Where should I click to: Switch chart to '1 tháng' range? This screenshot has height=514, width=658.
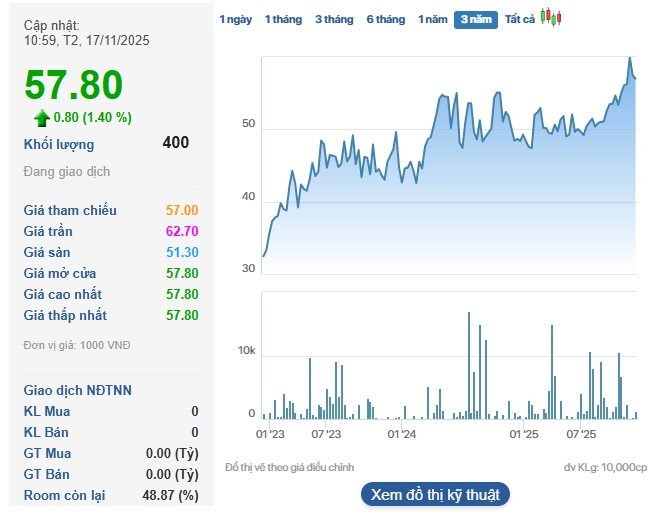[x=283, y=20]
